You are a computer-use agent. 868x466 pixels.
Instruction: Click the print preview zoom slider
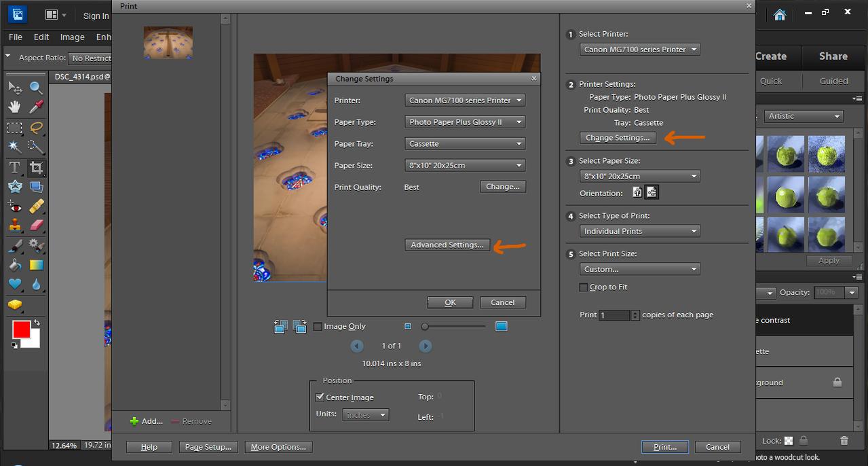[x=453, y=327]
